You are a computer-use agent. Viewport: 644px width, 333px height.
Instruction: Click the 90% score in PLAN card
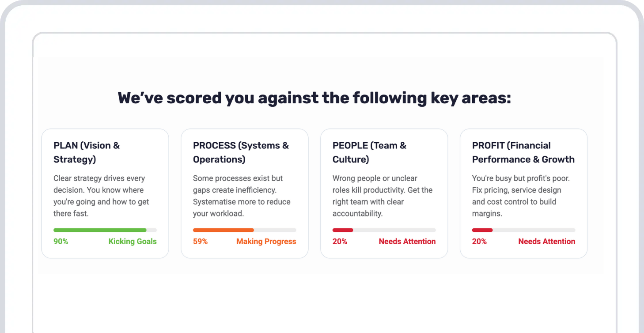click(x=61, y=242)
